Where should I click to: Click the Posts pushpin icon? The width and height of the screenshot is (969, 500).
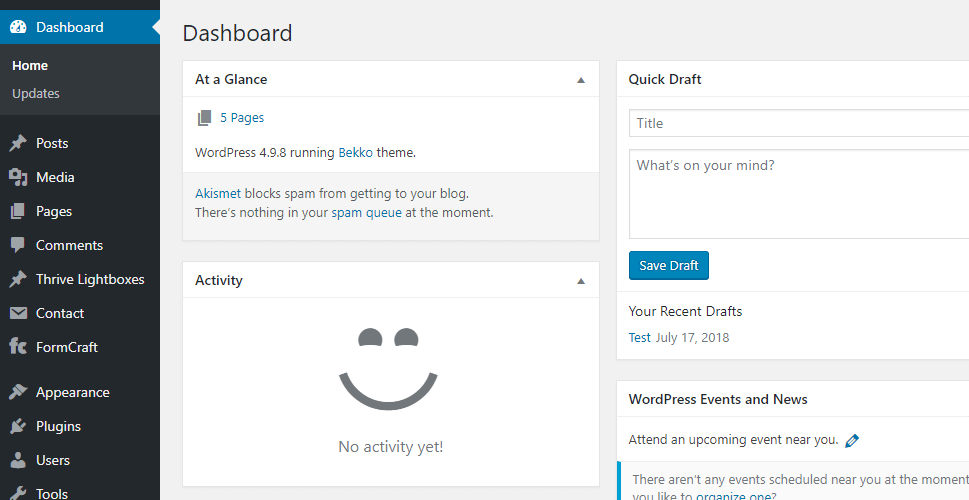coord(18,143)
